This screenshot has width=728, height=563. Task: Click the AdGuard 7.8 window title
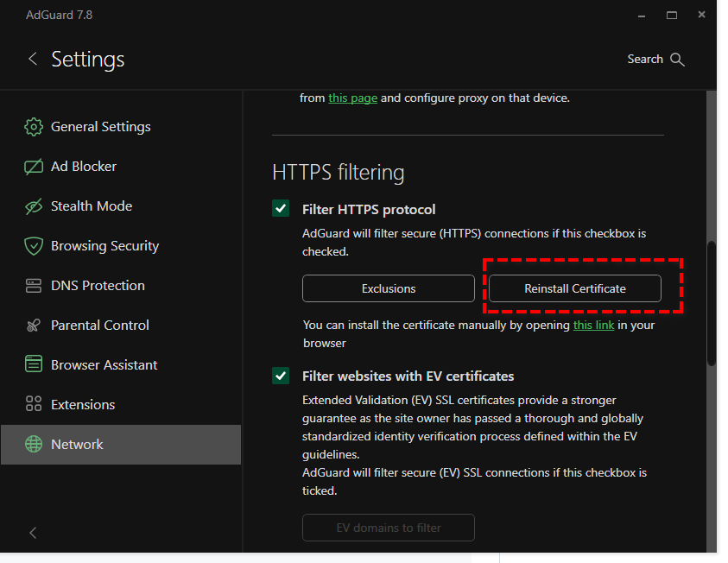point(59,15)
